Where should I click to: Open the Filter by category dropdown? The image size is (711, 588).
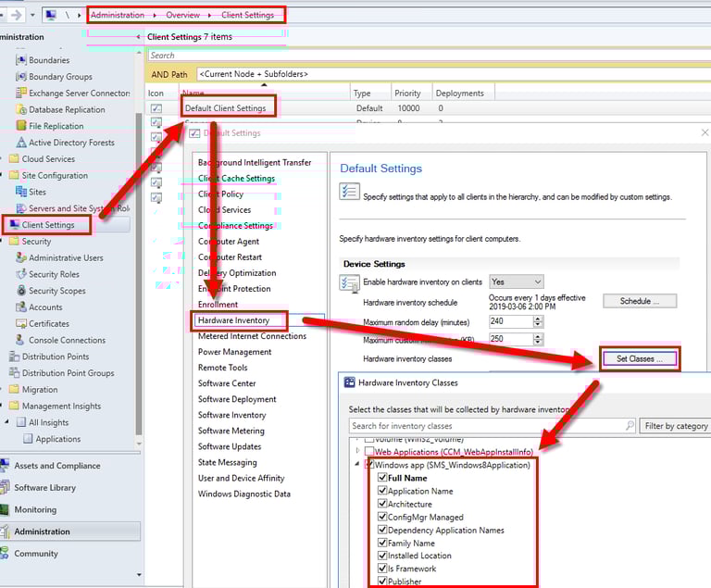(675, 426)
